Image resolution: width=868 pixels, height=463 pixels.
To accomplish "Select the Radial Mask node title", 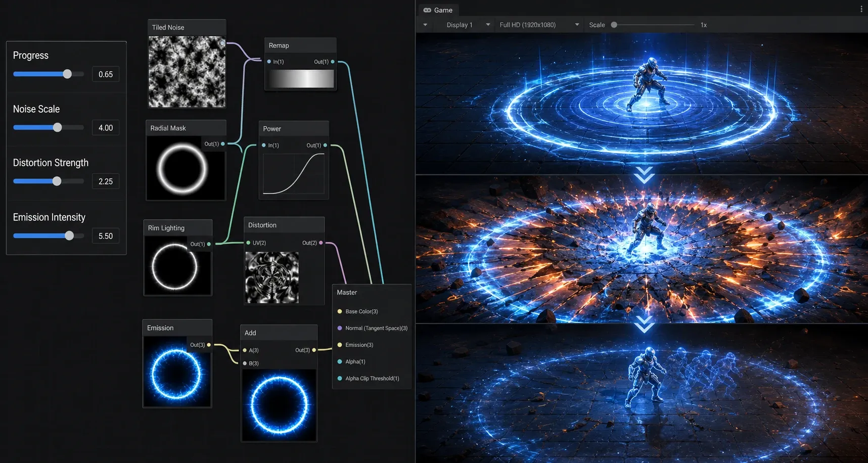I will point(168,128).
